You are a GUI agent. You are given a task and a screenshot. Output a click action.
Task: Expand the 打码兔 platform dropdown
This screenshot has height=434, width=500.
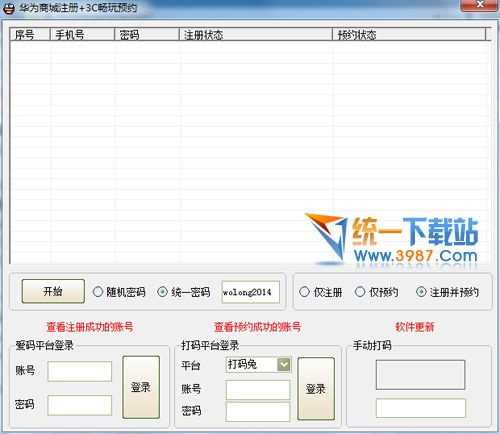284,364
